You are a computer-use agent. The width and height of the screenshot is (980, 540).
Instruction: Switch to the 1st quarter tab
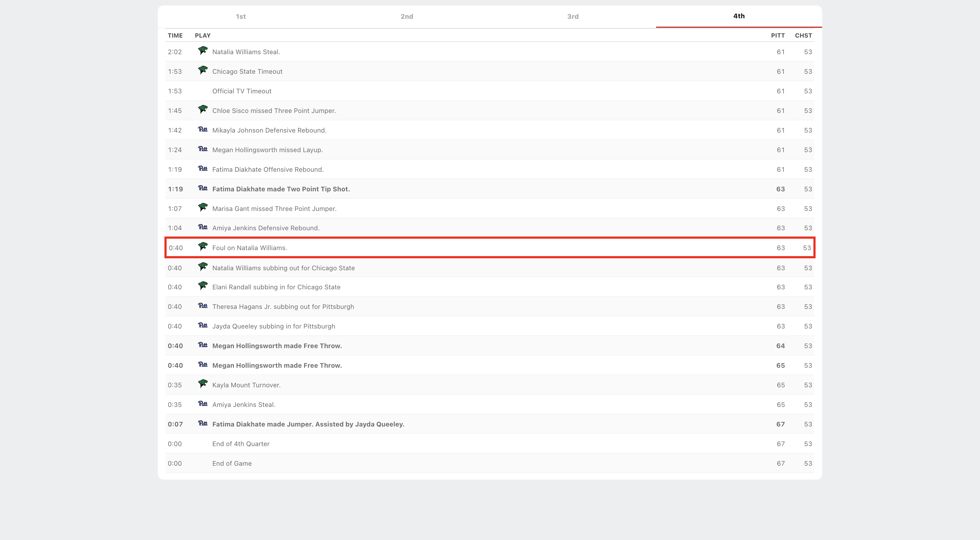coord(240,16)
